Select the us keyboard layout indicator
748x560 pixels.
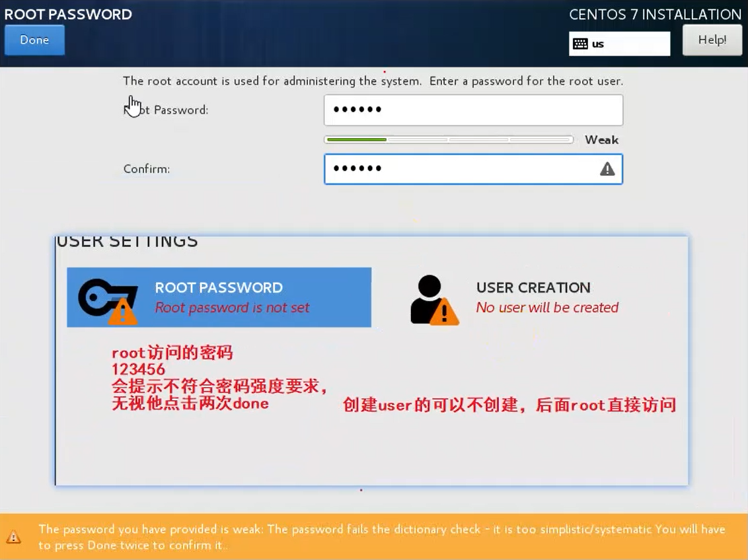pyautogui.click(x=619, y=44)
